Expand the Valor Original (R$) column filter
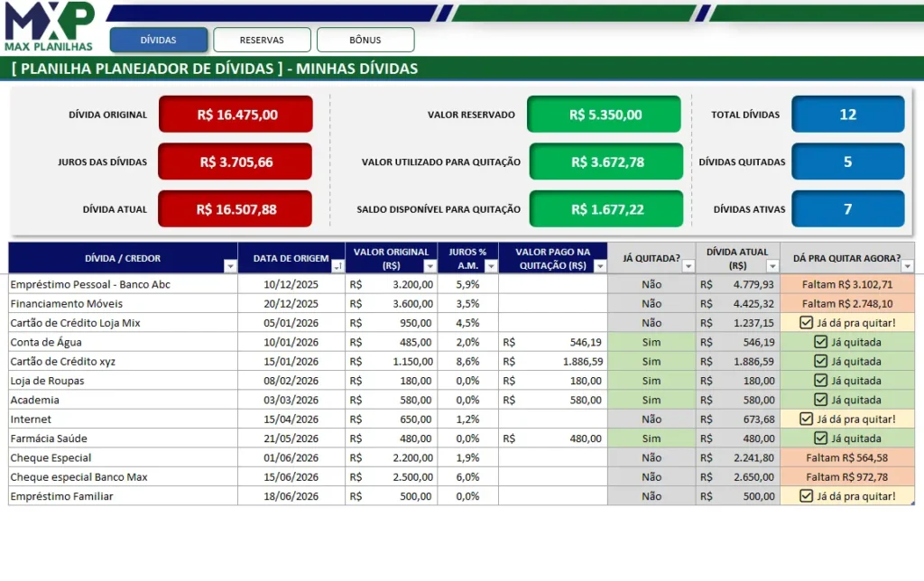 coord(430,266)
